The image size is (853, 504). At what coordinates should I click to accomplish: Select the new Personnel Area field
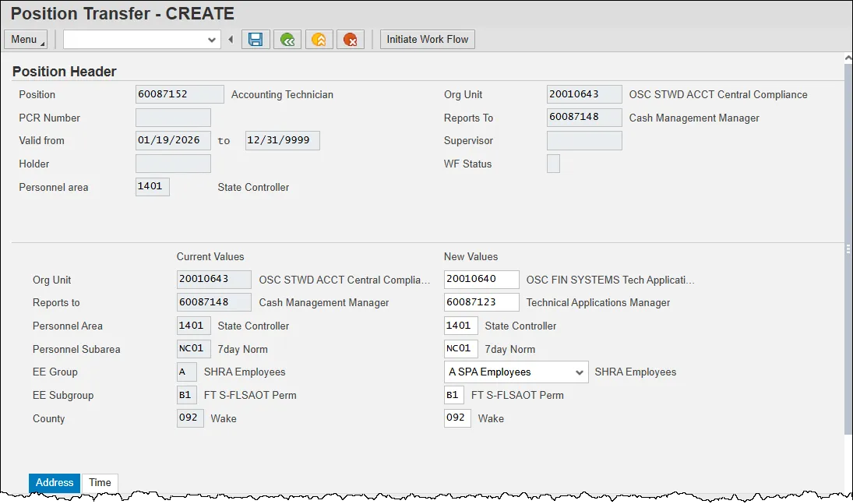click(x=460, y=326)
